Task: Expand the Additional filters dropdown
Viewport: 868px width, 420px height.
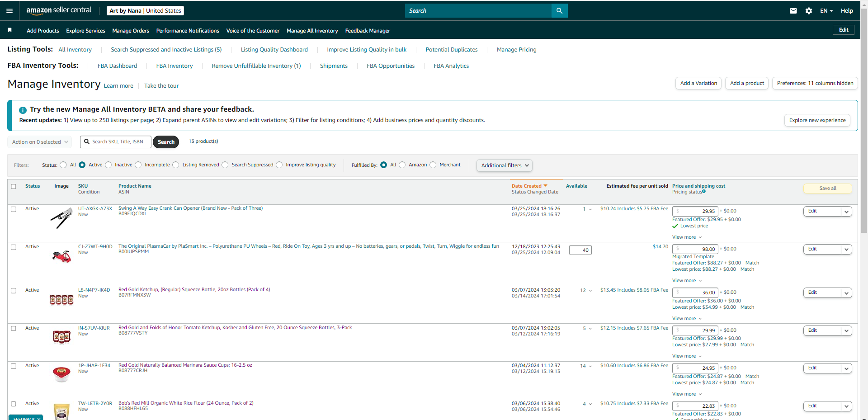Action: point(505,165)
